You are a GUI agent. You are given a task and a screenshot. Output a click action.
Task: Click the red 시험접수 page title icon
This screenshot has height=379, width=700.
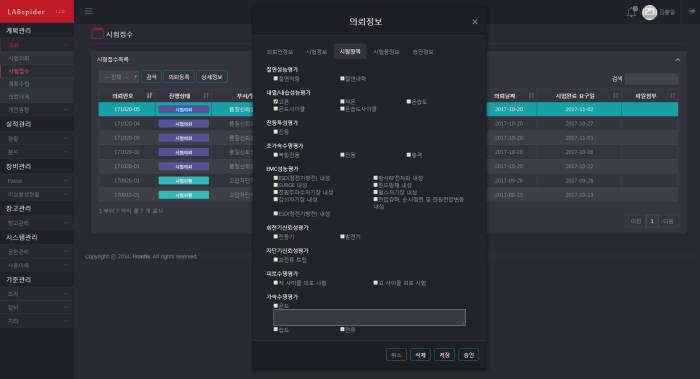pyautogui.click(x=97, y=34)
